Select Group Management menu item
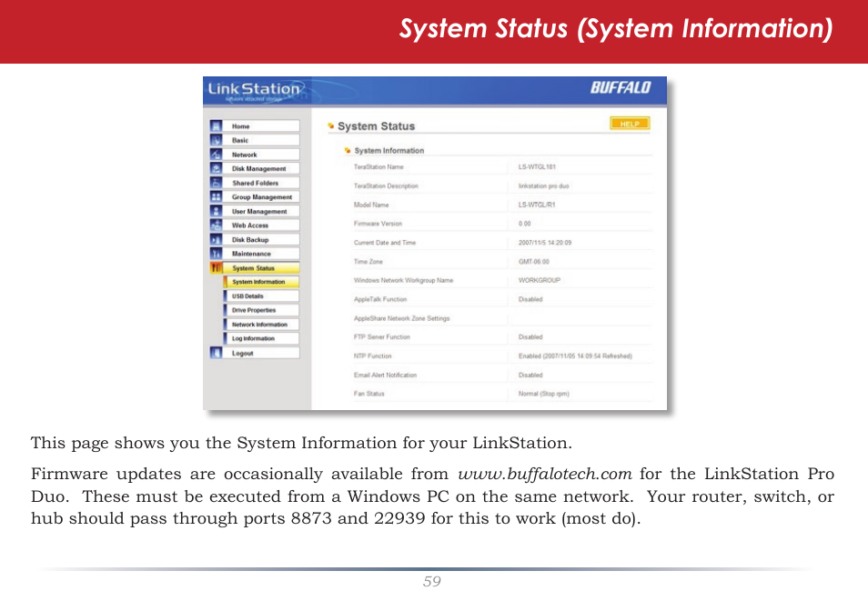 [x=261, y=196]
